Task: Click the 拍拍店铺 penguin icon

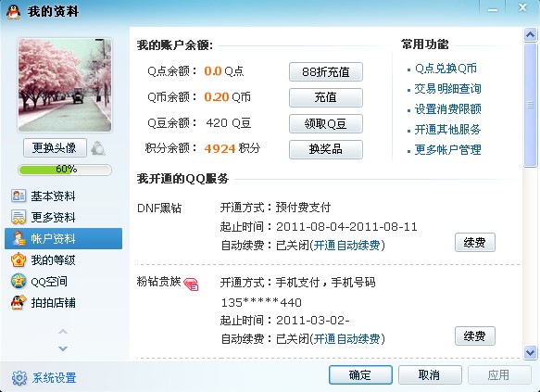Action: point(19,302)
